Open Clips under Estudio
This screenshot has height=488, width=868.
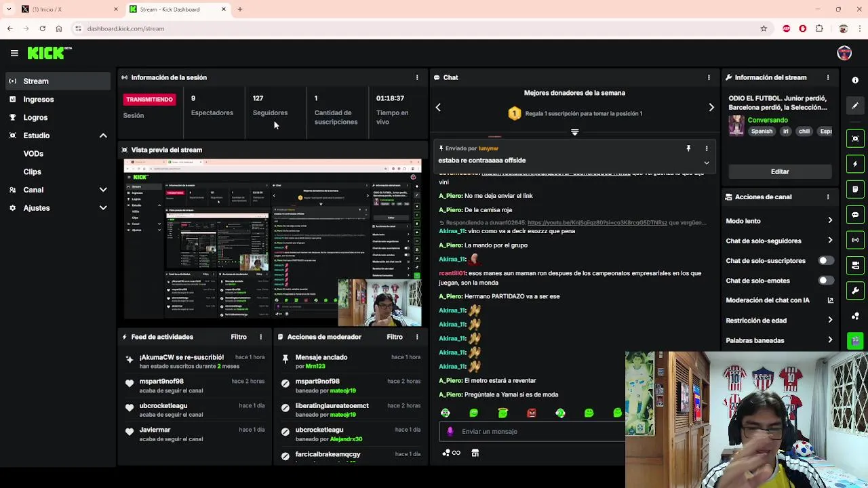[32, 172]
